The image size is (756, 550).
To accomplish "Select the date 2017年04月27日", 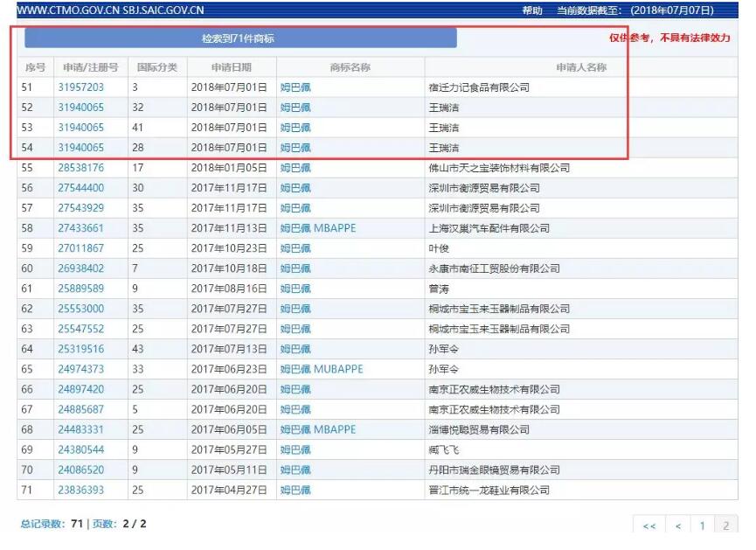I will pyautogui.click(x=229, y=491).
